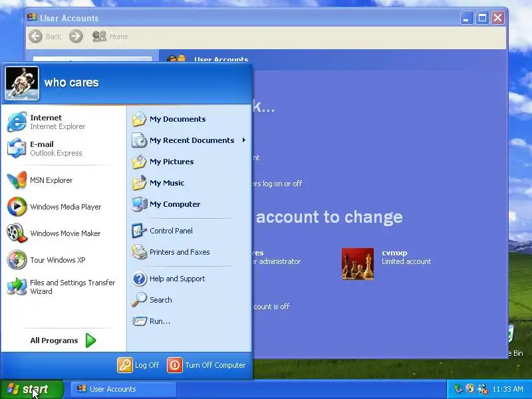Open Search magnifier icon
This screenshot has width=532, height=399.
[x=139, y=300]
